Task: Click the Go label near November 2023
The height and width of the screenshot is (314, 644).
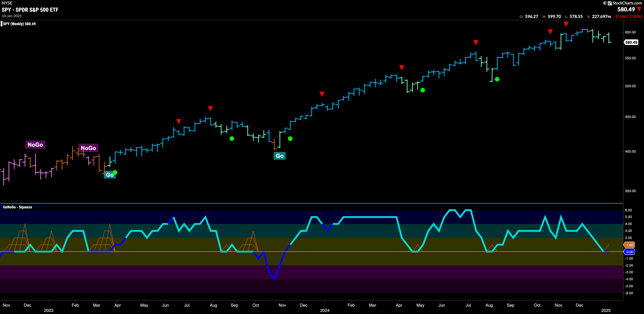Action: pyautogui.click(x=280, y=156)
